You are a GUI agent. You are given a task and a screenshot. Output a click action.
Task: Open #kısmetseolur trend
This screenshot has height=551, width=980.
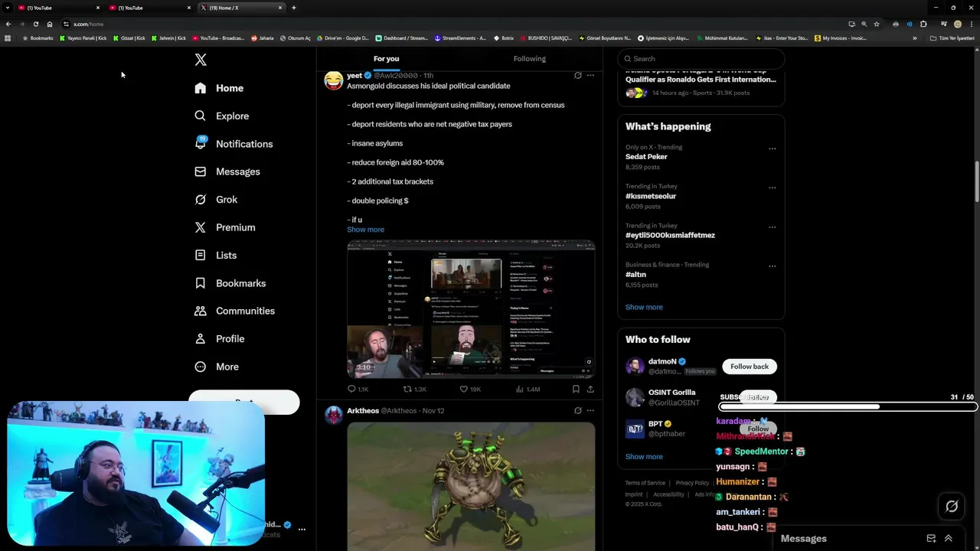650,196
